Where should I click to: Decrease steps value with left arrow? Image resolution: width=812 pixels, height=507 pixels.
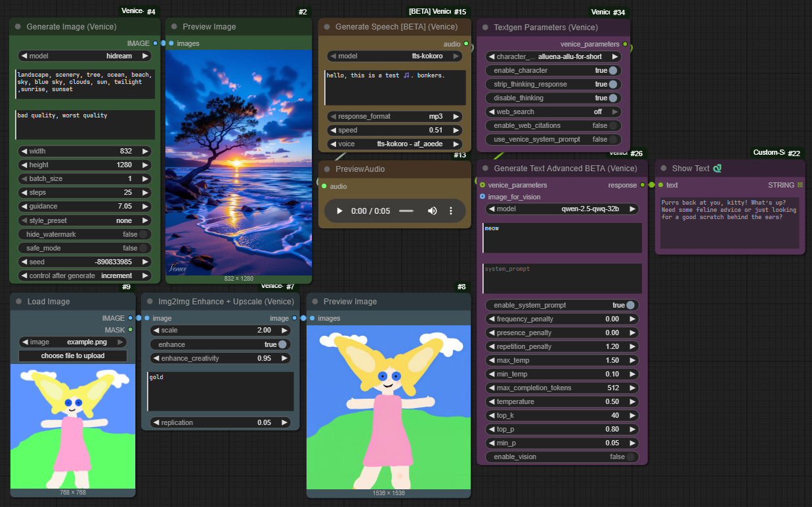coord(24,193)
